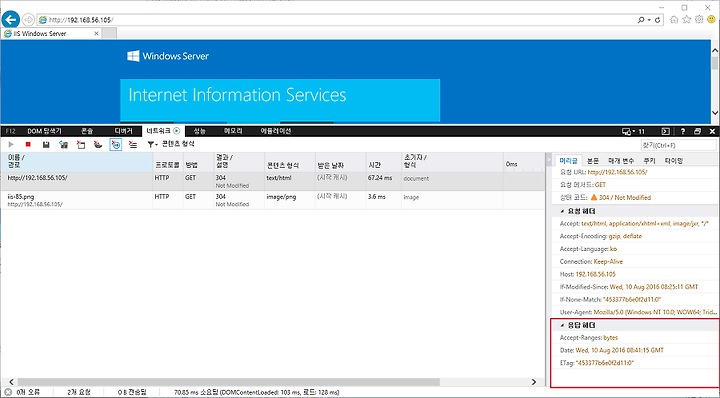The width and height of the screenshot is (720, 398).
Task: Open DevTools help question mark icon
Action: click(x=682, y=131)
